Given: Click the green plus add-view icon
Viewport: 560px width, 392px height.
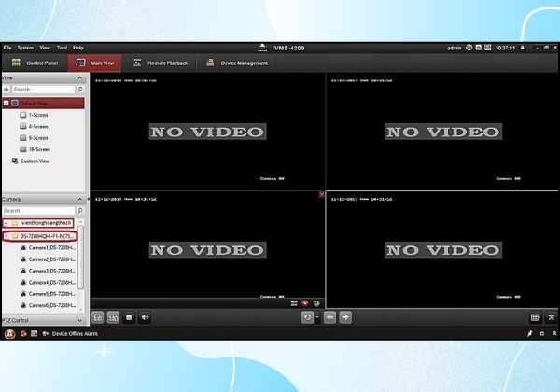Looking at the screenshot, I should pyautogui.click(x=7, y=90).
